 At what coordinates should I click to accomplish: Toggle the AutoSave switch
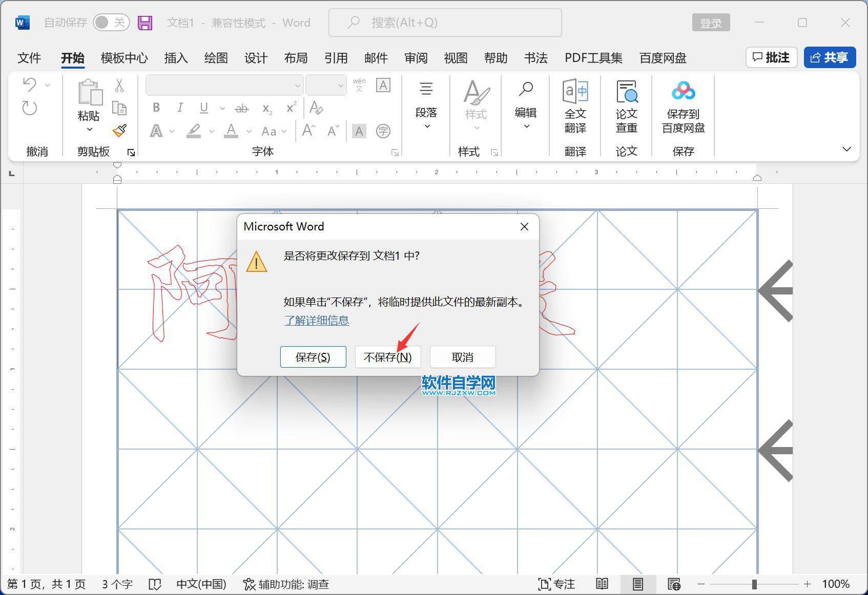pyautogui.click(x=111, y=23)
